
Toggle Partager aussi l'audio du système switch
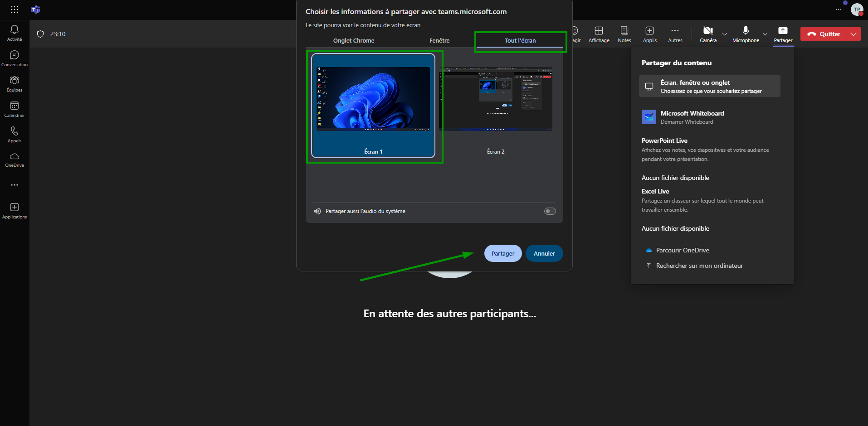[x=550, y=211]
